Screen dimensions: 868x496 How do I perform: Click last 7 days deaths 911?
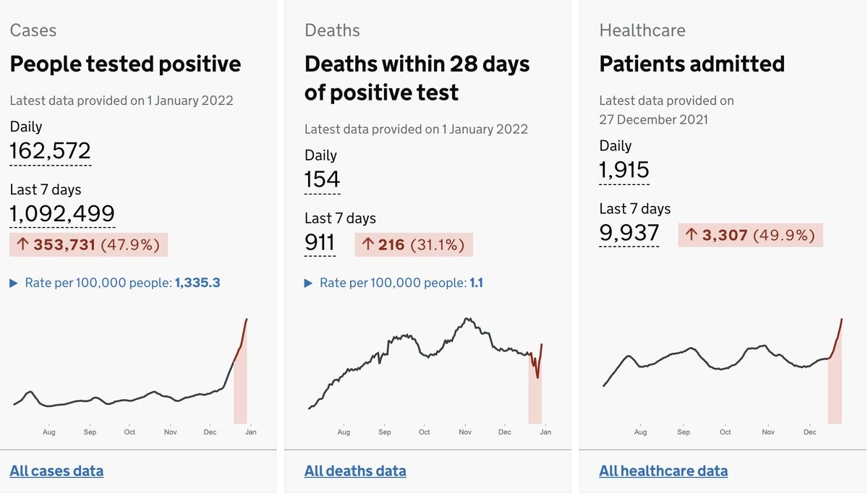pos(320,242)
